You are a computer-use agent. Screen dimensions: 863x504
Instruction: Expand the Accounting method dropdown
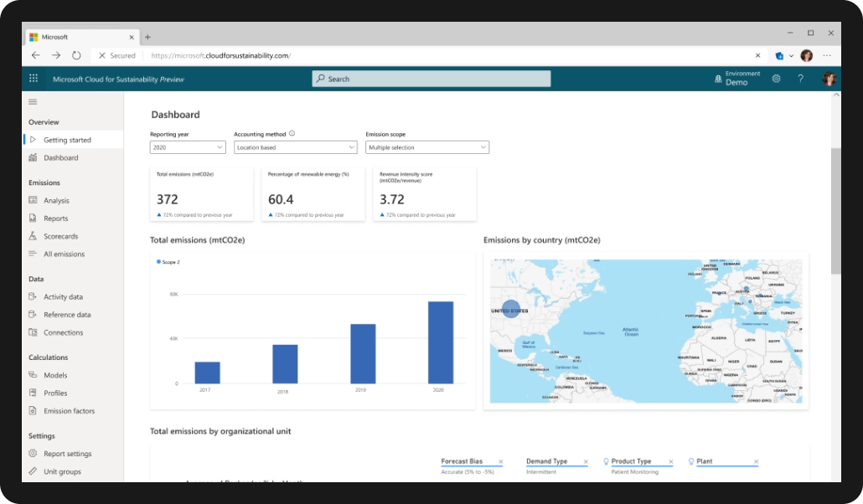pos(295,147)
